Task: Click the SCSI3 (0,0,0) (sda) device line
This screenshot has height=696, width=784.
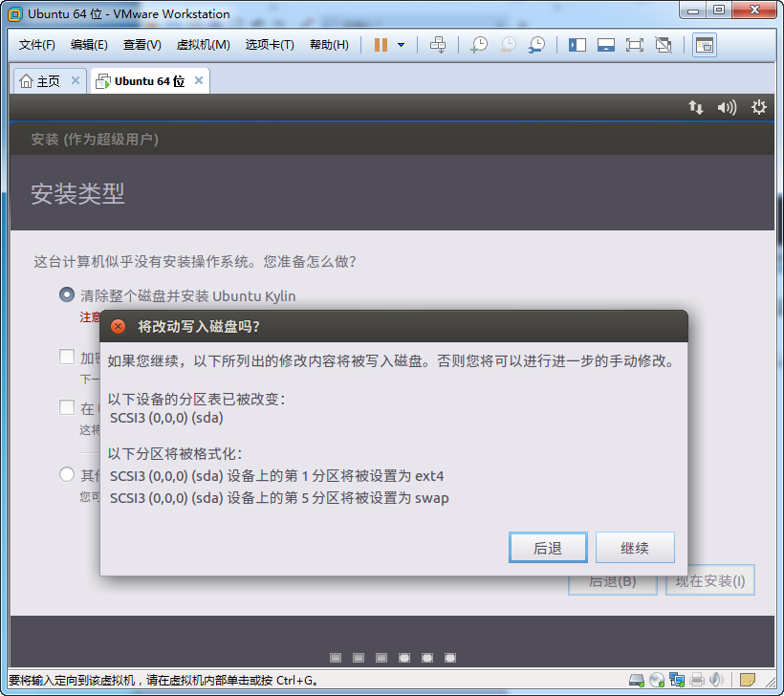Action: (166, 418)
